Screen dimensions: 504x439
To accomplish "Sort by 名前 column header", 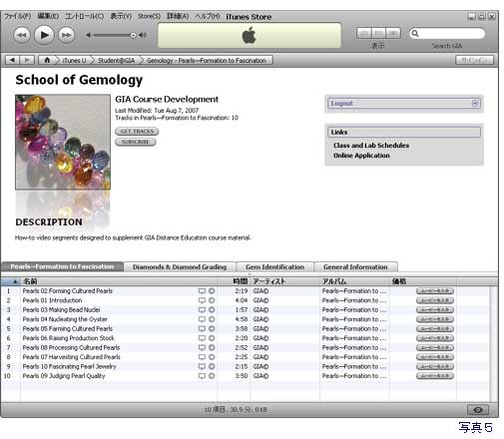I will [119, 281].
